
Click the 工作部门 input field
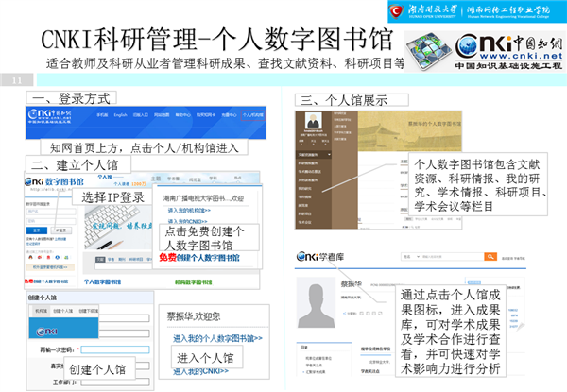tap(115, 383)
